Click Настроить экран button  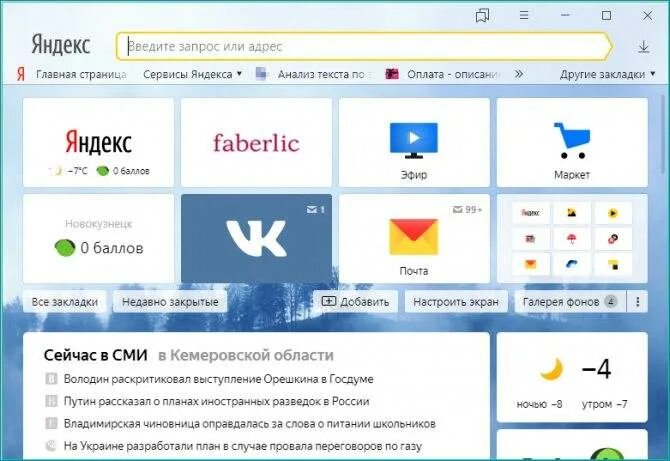(456, 302)
